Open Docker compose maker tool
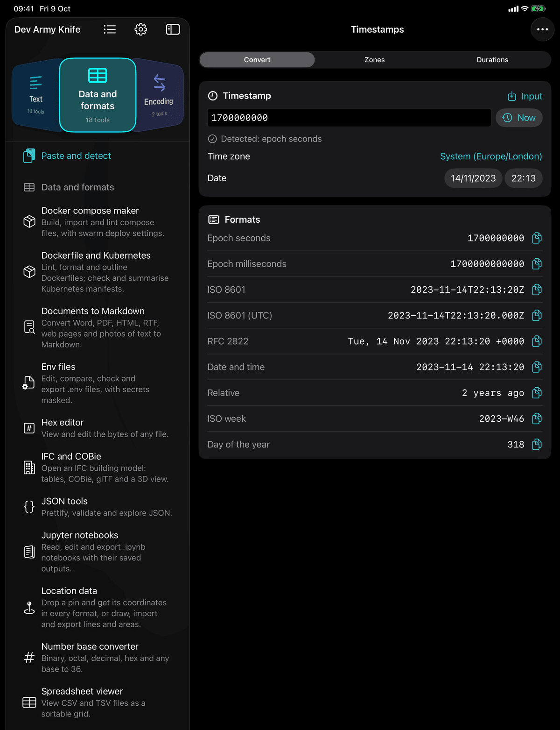Screen dimensions: 560x730 pos(98,221)
